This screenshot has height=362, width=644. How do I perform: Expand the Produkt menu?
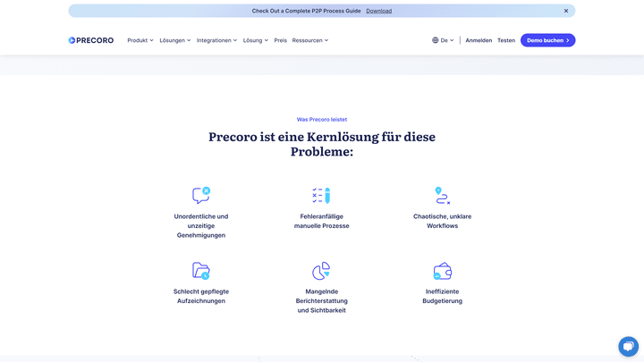pyautogui.click(x=140, y=40)
